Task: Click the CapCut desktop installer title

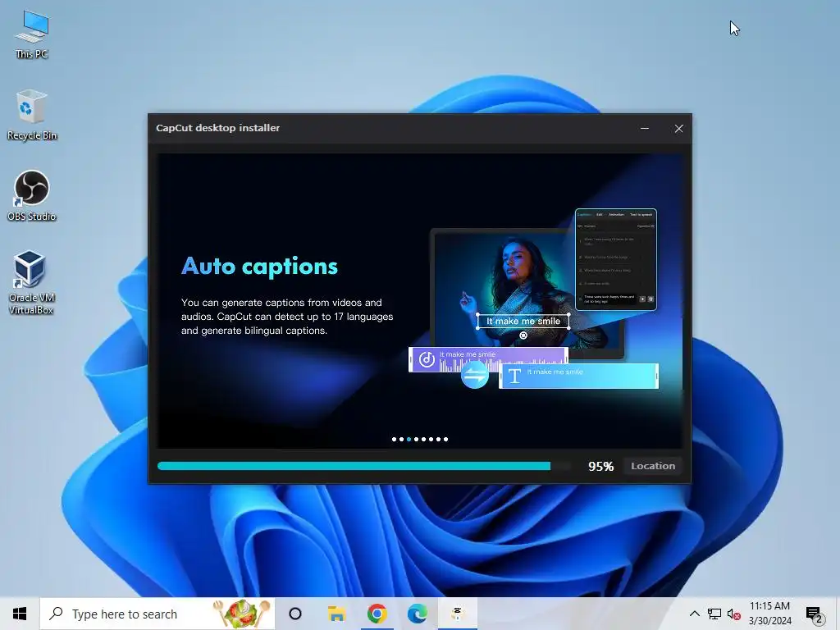Action: pos(217,128)
